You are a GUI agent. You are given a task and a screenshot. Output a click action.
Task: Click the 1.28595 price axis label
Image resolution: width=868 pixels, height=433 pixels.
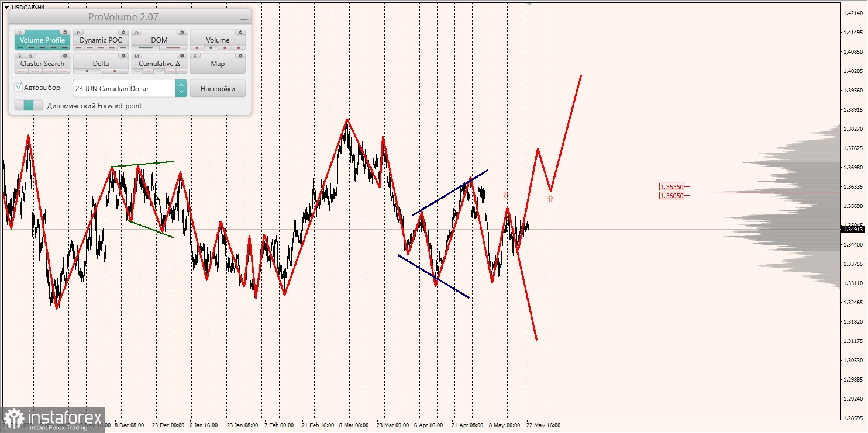click(x=853, y=418)
